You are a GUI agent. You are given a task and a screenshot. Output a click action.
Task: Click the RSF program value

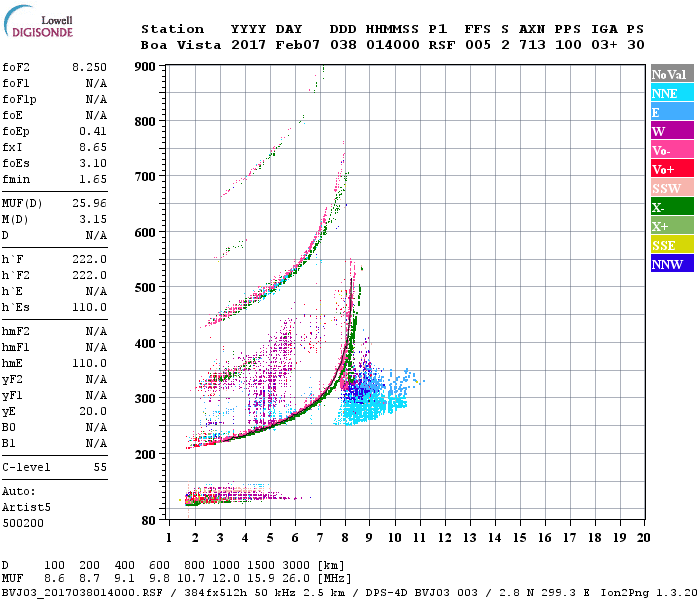tap(442, 45)
